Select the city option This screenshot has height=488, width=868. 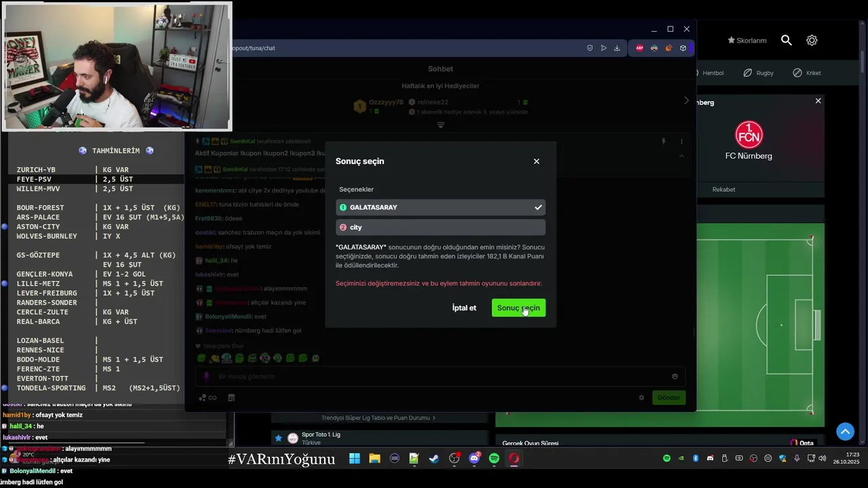coord(441,227)
